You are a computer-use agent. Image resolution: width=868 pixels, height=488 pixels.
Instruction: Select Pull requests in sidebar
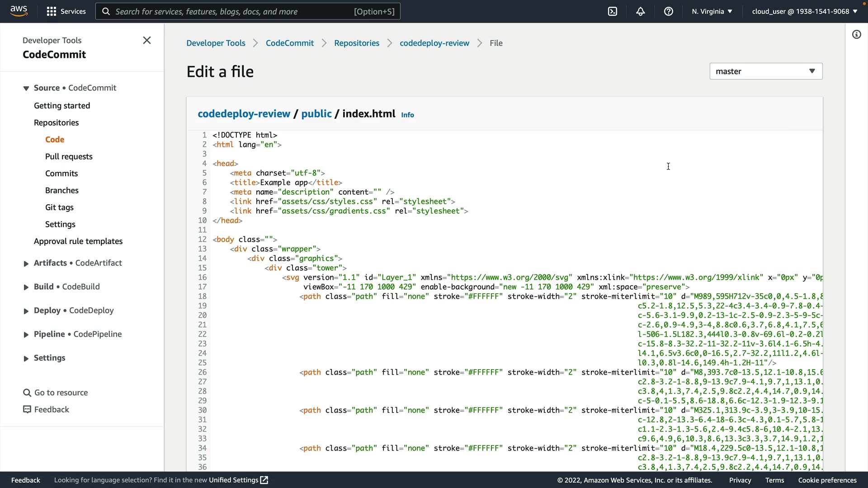coord(69,156)
